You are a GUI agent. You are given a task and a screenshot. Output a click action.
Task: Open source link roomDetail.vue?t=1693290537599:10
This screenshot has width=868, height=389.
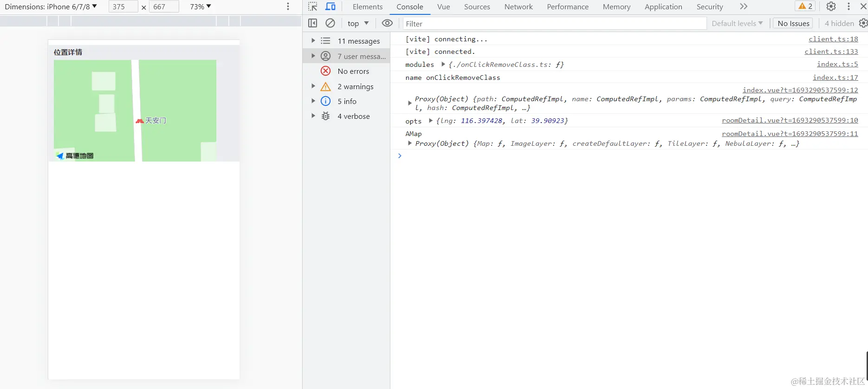pos(790,120)
